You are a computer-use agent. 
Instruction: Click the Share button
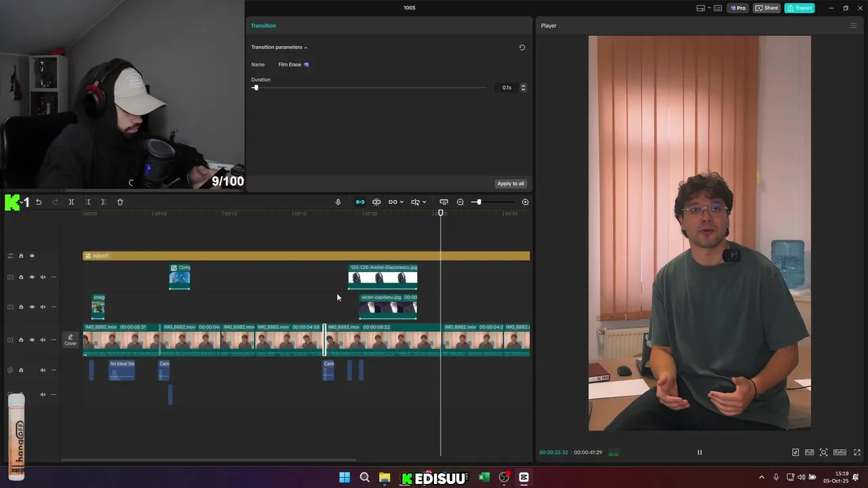[767, 8]
